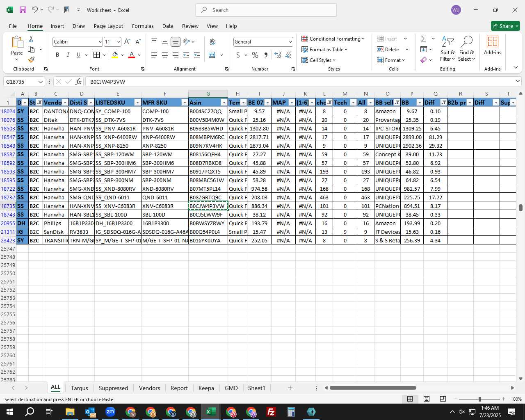Set bottom vertical alignment
This screenshot has width=525, height=420.
tap(175, 42)
